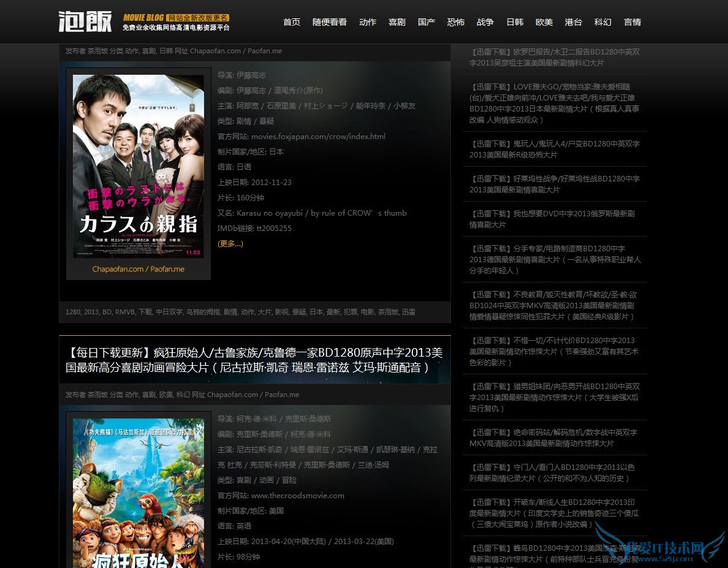Expand post with (更多...) link
Screen dimensions: 728x568
tap(230, 243)
